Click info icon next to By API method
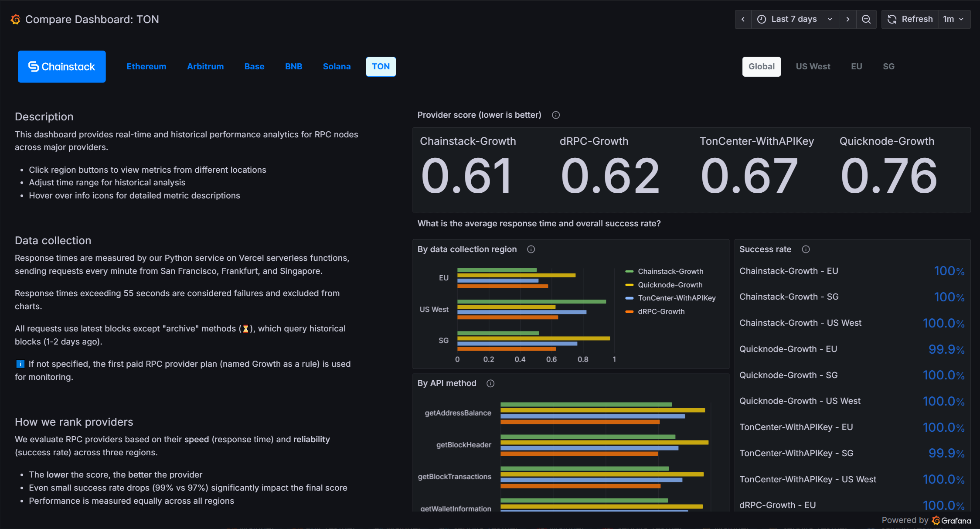The image size is (980, 529). [490, 383]
